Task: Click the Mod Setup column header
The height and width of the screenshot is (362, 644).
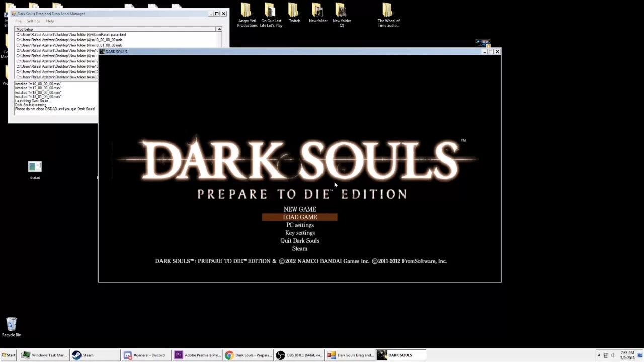Action: pos(115,29)
